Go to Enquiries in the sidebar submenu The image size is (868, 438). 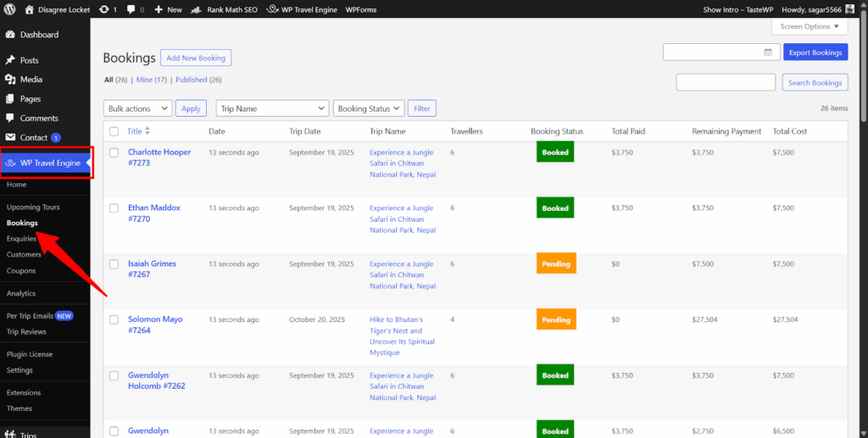22,239
